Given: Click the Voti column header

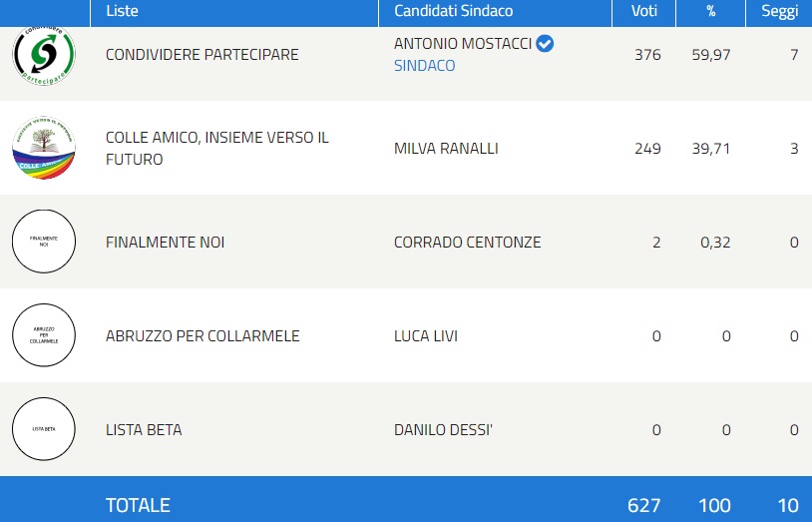Looking at the screenshot, I should click(x=644, y=11).
